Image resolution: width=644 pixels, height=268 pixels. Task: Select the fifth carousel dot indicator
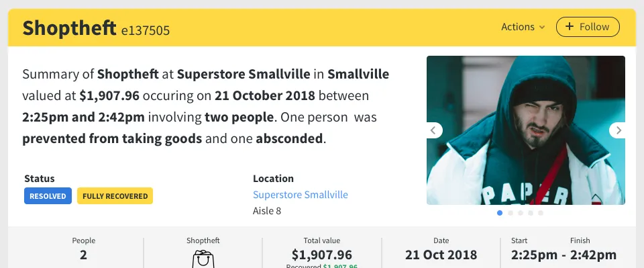[x=541, y=213]
